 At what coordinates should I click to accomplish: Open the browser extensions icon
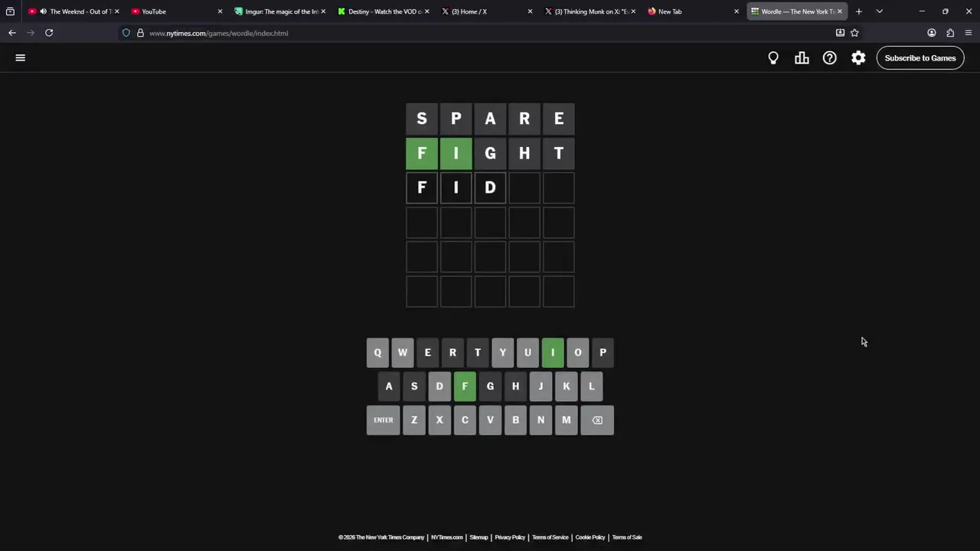[x=950, y=33]
